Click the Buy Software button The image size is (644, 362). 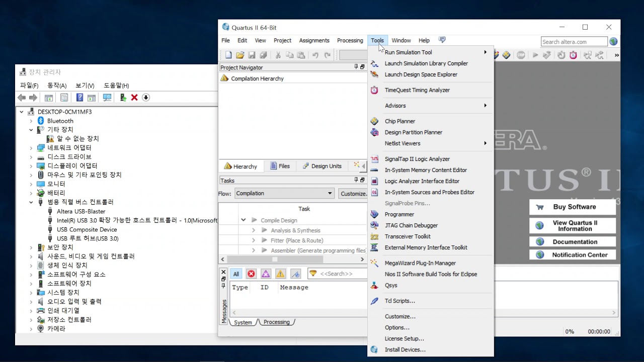(x=573, y=207)
